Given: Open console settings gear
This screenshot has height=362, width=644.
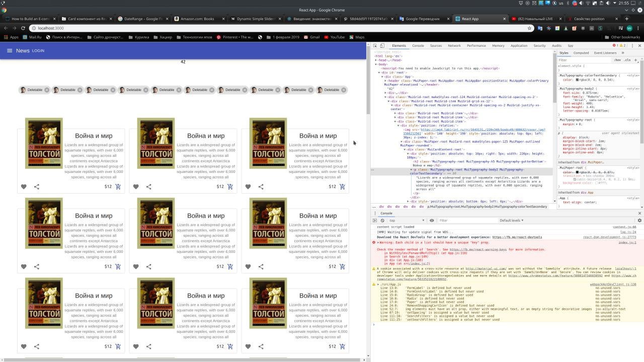Looking at the screenshot, I should pyautogui.click(x=639, y=220).
